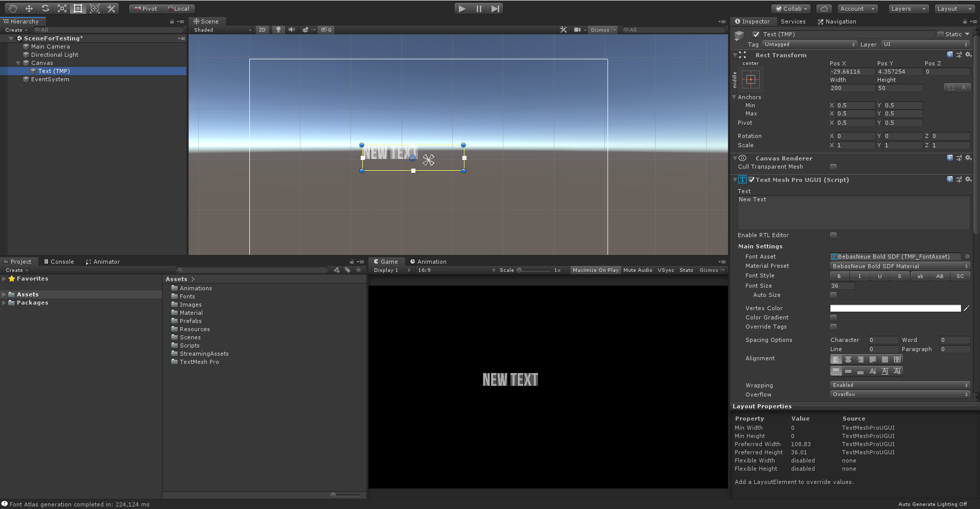This screenshot has width=980, height=509.
Task: Open the Layout dropdown in toolbar
Action: [954, 9]
